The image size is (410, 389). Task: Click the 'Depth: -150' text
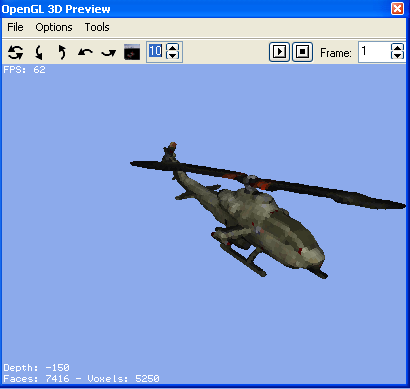click(36, 368)
